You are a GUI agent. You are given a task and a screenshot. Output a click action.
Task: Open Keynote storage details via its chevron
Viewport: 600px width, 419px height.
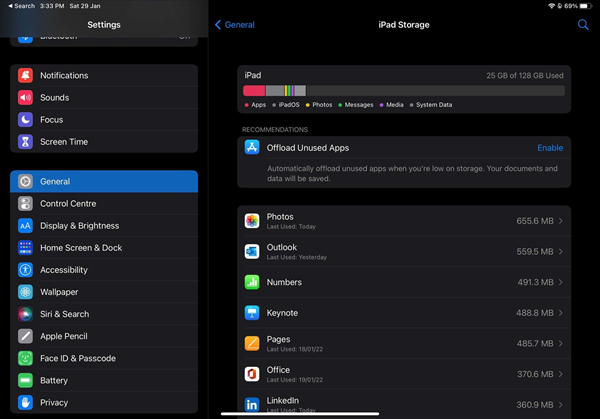[x=561, y=313]
